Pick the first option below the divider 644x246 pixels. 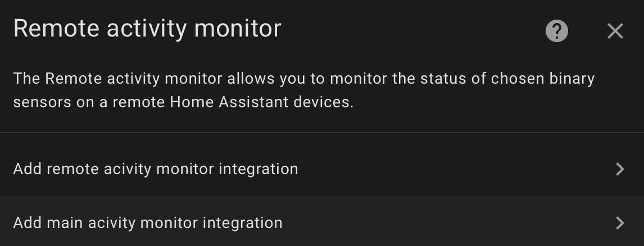tap(322, 169)
